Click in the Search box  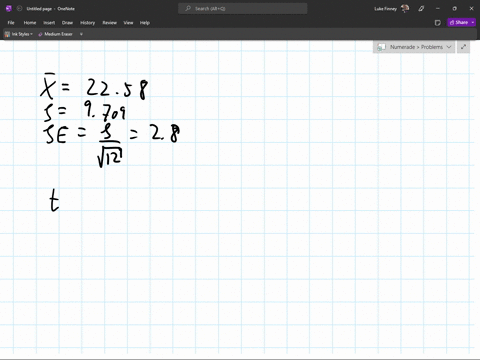click(x=243, y=9)
